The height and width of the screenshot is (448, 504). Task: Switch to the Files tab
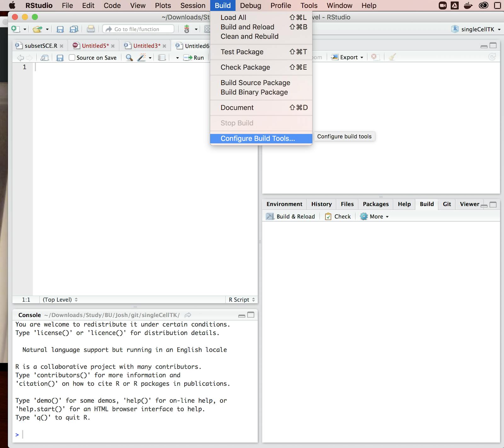click(347, 204)
